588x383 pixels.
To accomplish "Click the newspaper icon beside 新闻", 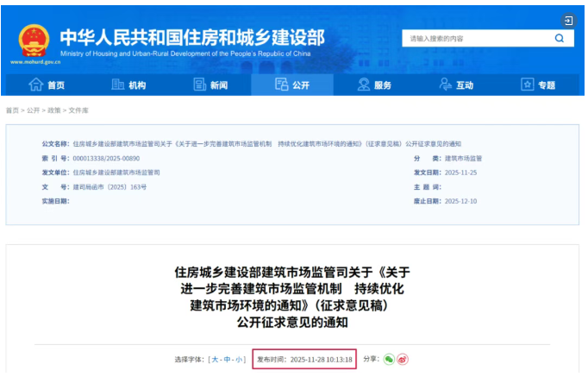I will (199, 85).
